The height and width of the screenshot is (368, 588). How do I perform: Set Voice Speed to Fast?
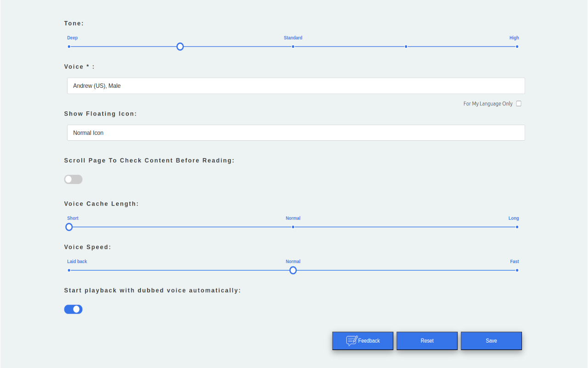tap(517, 270)
